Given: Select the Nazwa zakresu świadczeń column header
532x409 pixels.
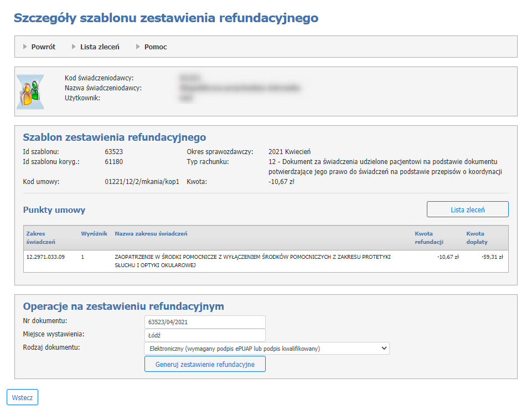Looking at the screenshot, I should click(x=151, y=234).
